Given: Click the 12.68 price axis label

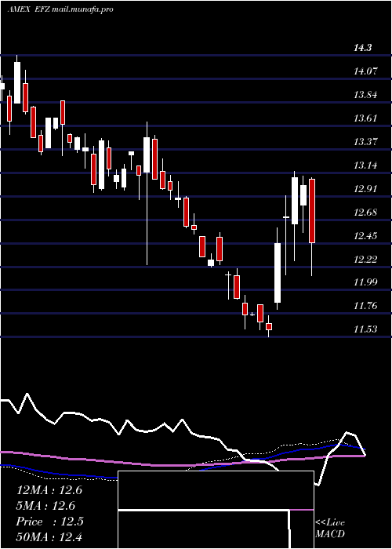Looking at the screenshot, I should tap(366, 213).
